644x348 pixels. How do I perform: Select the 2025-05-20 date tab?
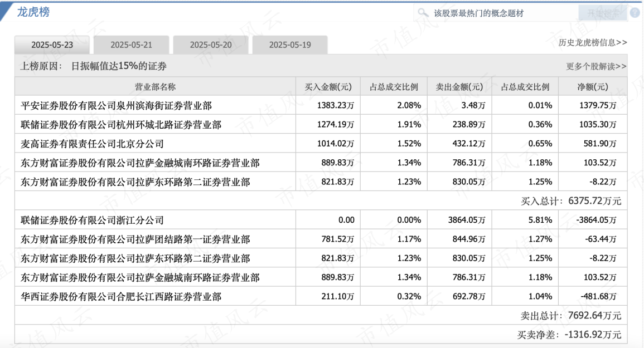(211, 45)
